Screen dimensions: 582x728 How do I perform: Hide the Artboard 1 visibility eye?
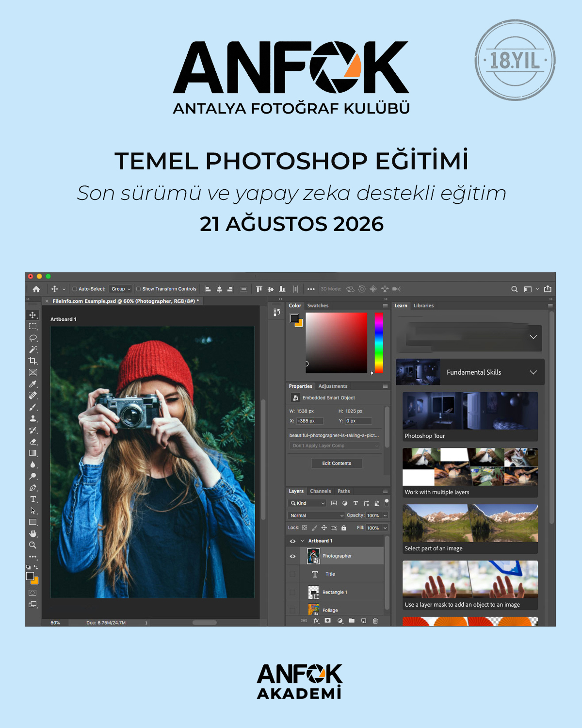tap(292, 541)
